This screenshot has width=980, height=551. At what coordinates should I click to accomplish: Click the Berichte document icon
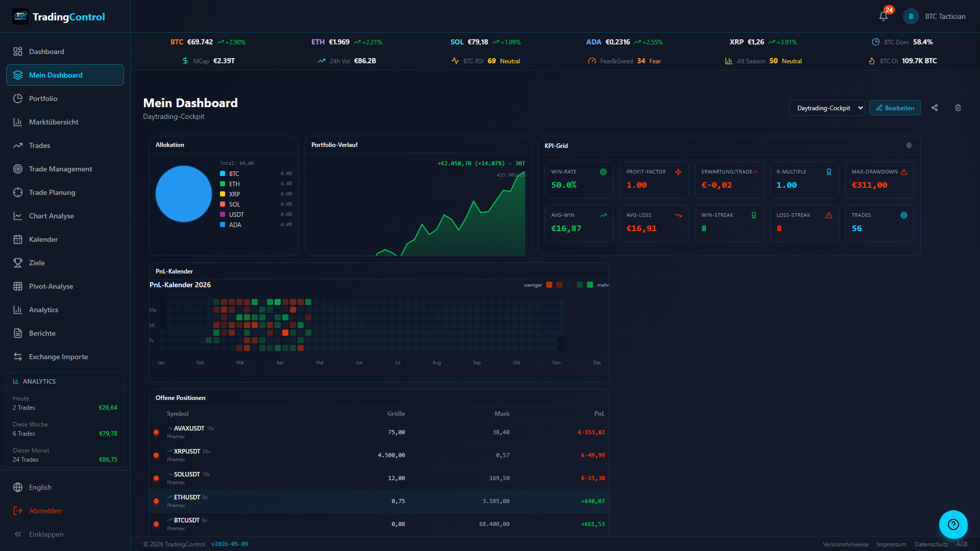click(x=18, y=333)
